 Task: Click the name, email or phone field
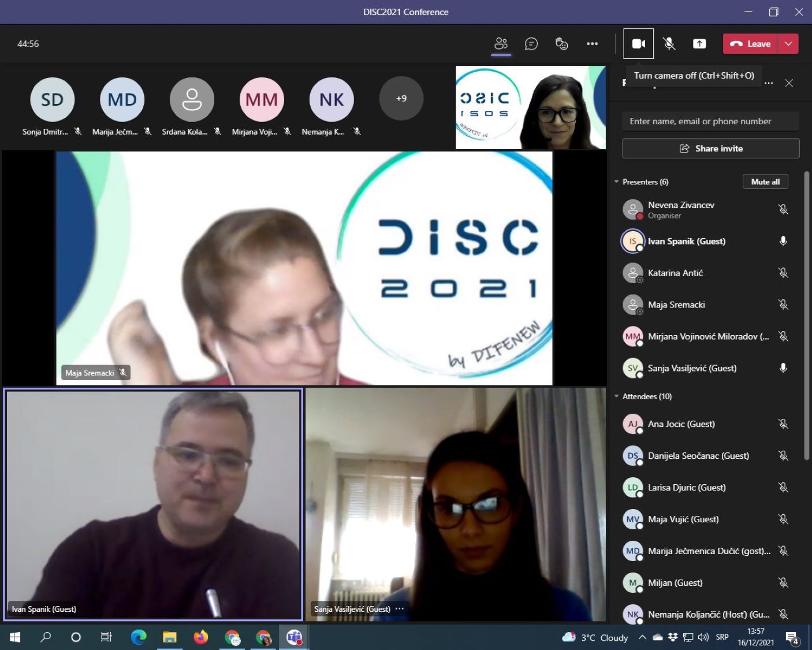pos(710,121)
